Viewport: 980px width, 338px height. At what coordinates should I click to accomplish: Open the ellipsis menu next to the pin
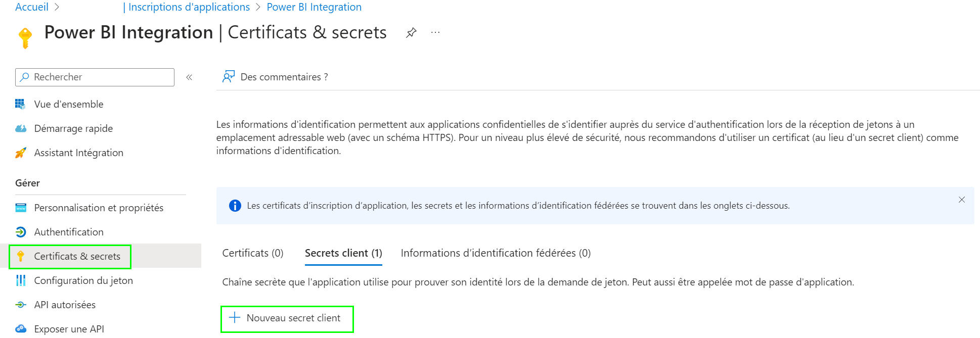point(435,32)
